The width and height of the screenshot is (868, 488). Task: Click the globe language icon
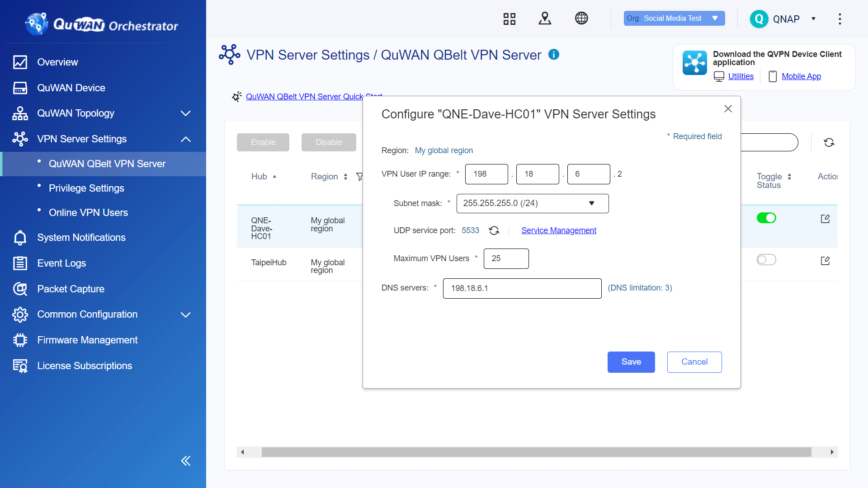pos(581,19)
